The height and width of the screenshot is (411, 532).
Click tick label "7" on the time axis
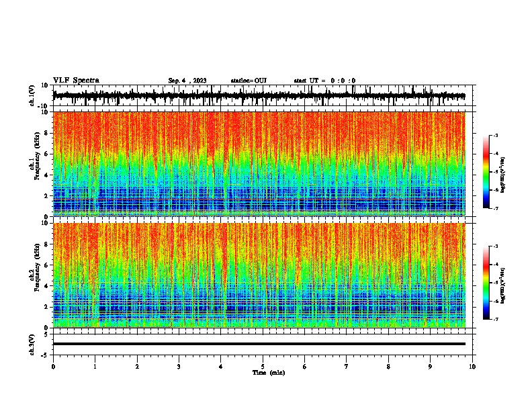[x=347, y=367]
